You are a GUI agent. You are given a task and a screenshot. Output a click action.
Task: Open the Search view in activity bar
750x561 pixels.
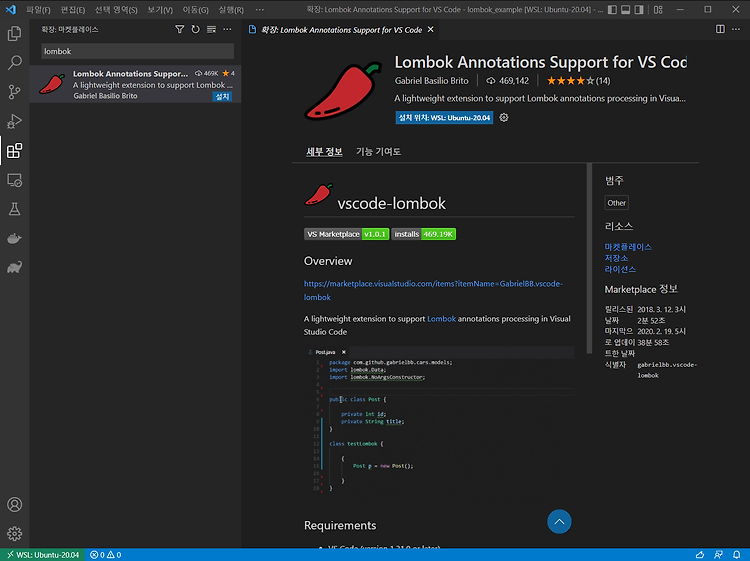click(x=14, y=63)
